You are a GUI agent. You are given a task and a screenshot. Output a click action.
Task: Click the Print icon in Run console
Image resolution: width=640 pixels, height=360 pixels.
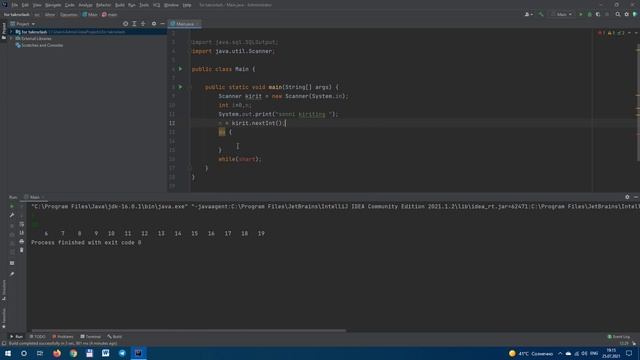[x=22, y=241]
